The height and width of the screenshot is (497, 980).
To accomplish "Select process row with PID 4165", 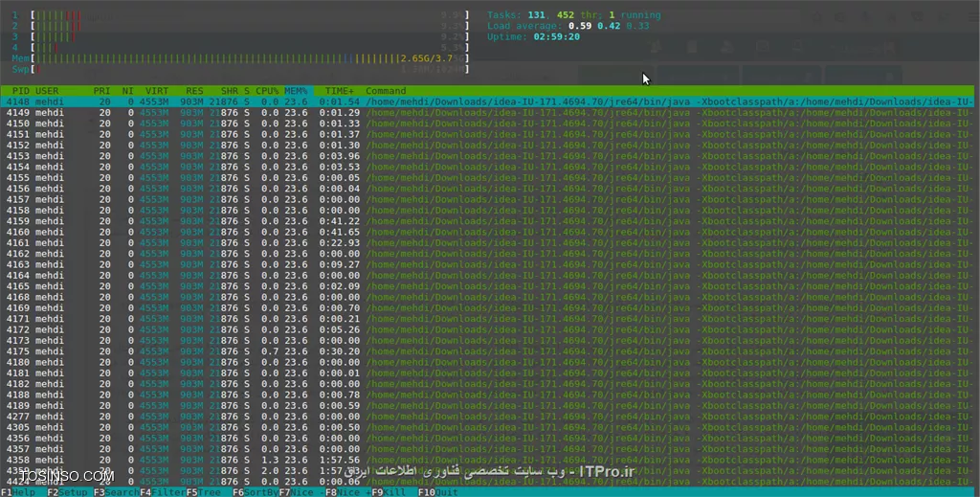I will click(x=487, y=286).
